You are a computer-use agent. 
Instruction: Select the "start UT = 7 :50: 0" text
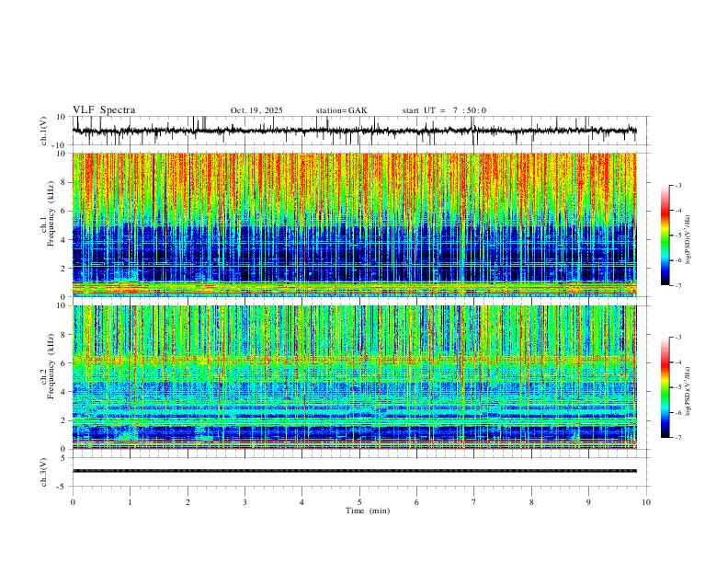coord(444,110)
